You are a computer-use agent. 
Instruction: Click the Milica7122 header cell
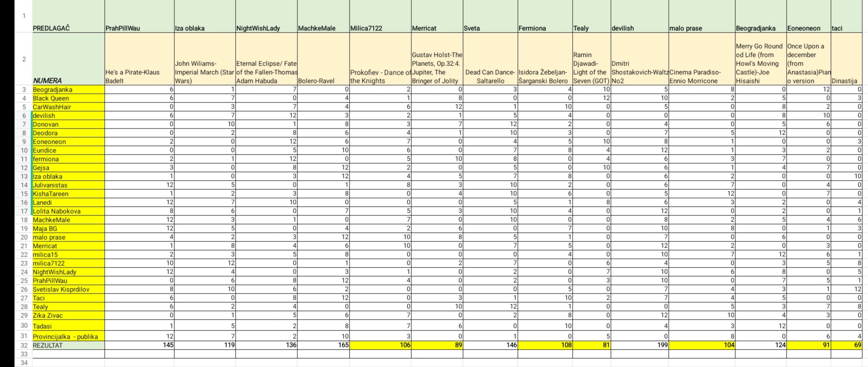pos(381,16)
